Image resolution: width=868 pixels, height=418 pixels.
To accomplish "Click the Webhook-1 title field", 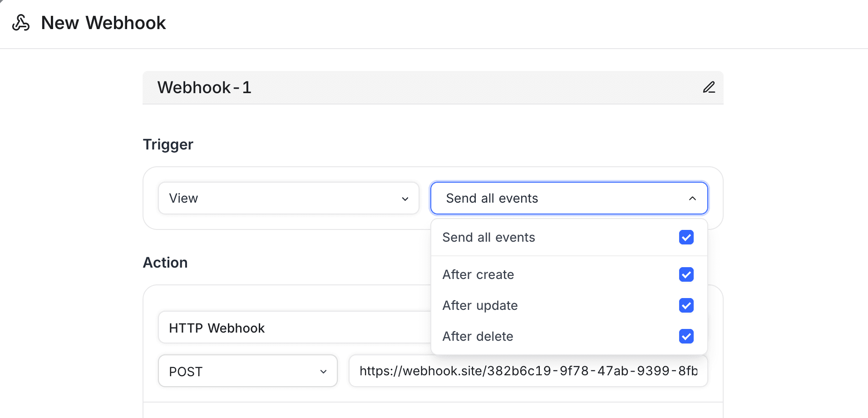I will click(409, 87).
